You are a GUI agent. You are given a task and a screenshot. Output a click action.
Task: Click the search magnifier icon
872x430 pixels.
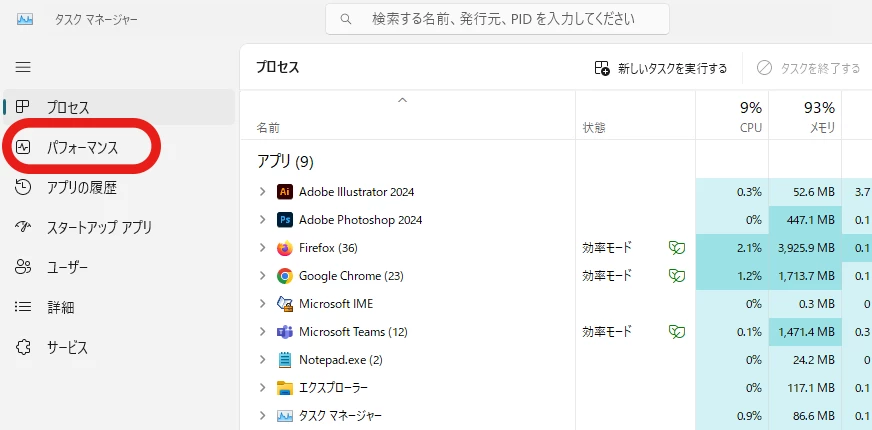tap(346, 19)
